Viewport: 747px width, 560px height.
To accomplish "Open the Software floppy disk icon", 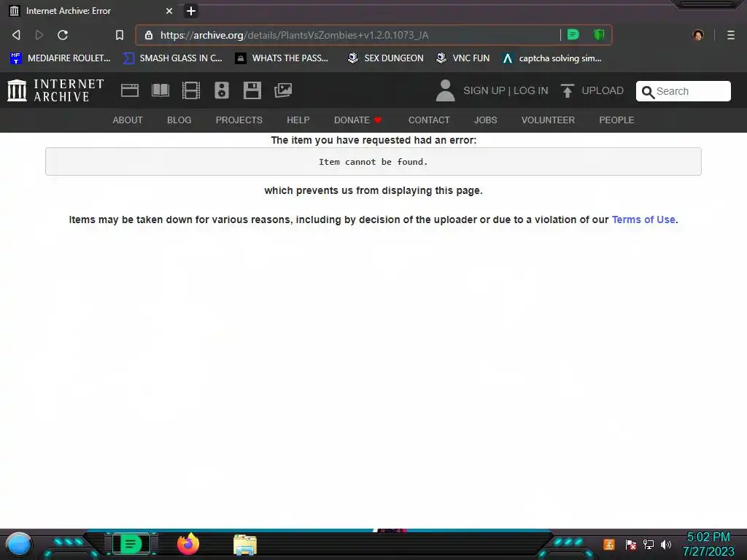I will pyautogui.click(x=252, y=90).
